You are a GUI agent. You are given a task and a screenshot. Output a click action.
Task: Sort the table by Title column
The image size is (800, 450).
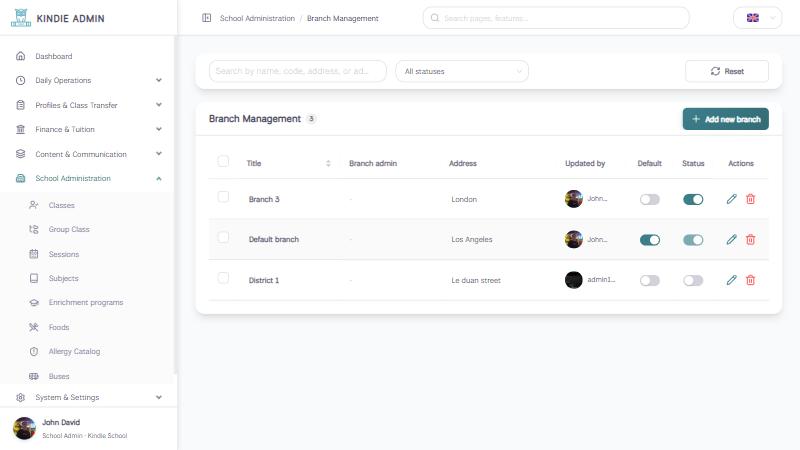(x=328, y=163)
